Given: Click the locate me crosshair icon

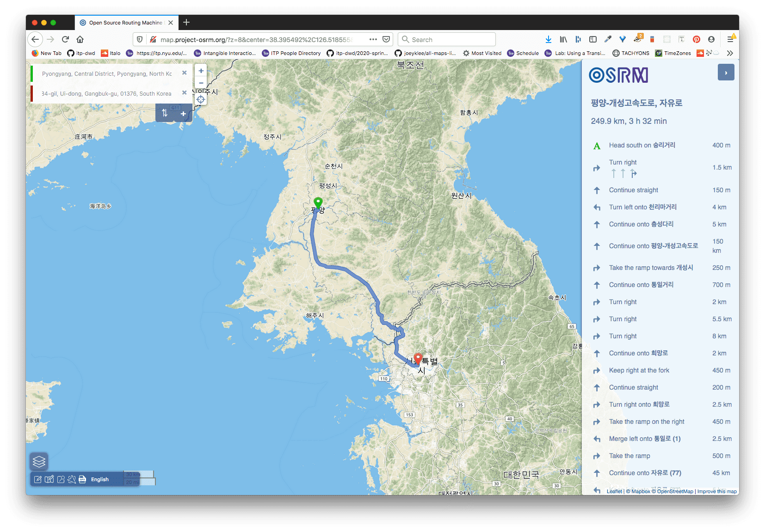Looking at the screenshot, I should [x=201, y=99].
